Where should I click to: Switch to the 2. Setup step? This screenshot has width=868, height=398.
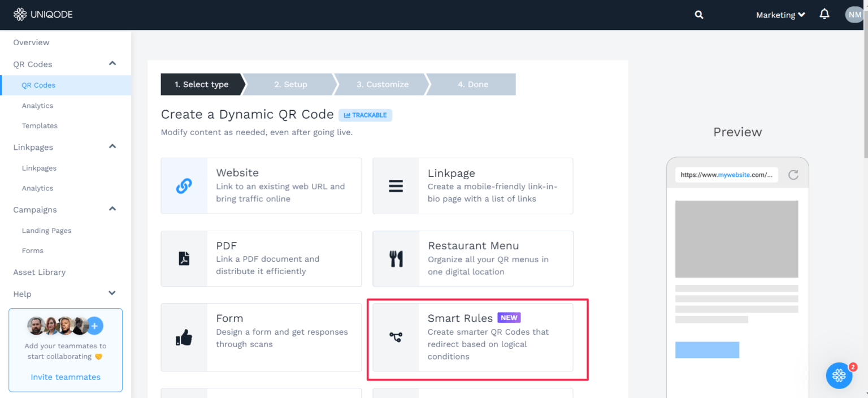click(290, 84)
